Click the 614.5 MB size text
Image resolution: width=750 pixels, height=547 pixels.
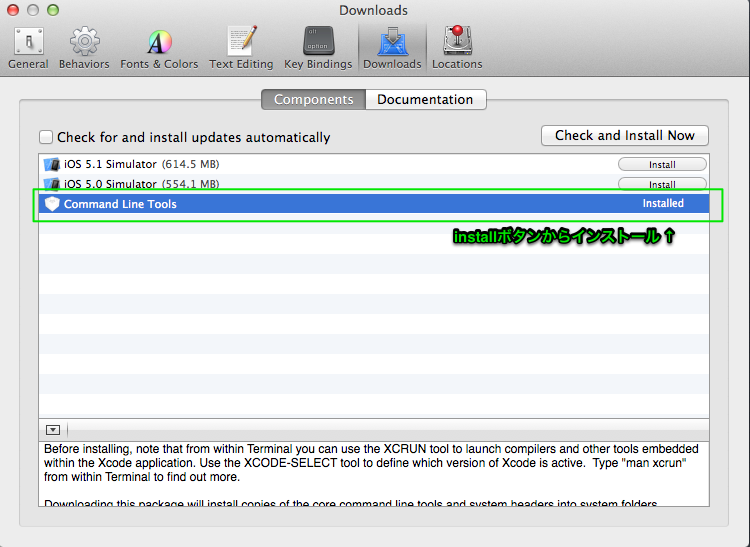(x=190, y=164)
